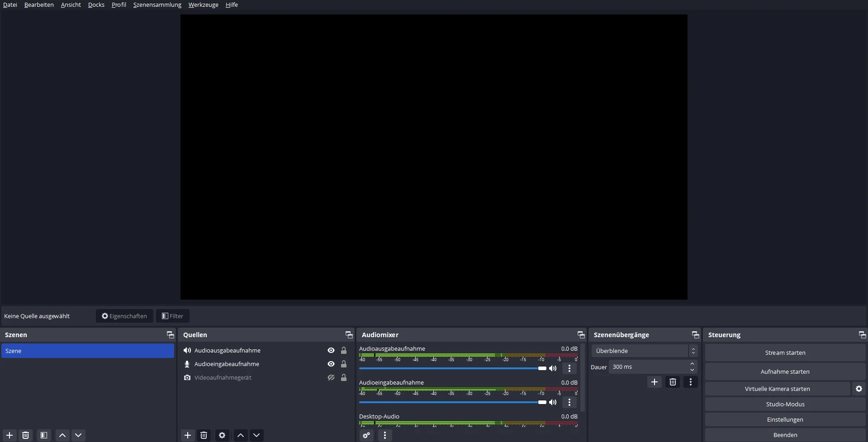Open scene filters icon in Szenen panel
The height and width of the screenshot is (442, 868).
(44, 435)
